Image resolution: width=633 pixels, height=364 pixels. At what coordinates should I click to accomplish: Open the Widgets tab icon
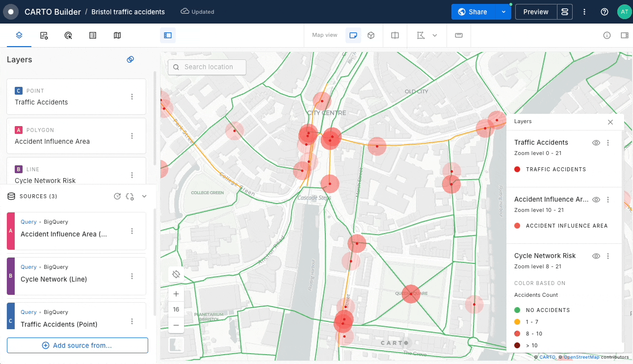[44, 35]
